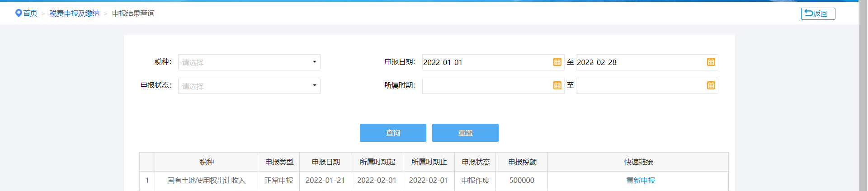Go to 首页 breadcrumb link

click(x=30, y=14)
